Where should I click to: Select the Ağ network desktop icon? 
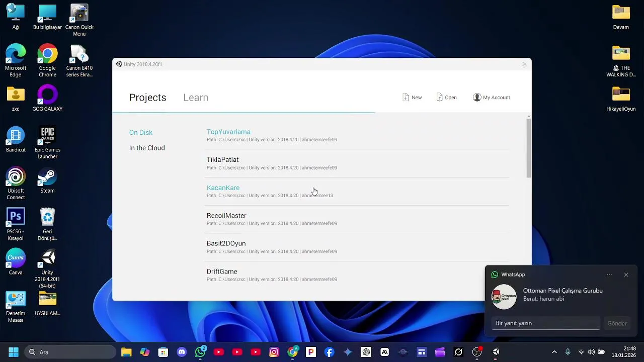(x=16, y=17)
